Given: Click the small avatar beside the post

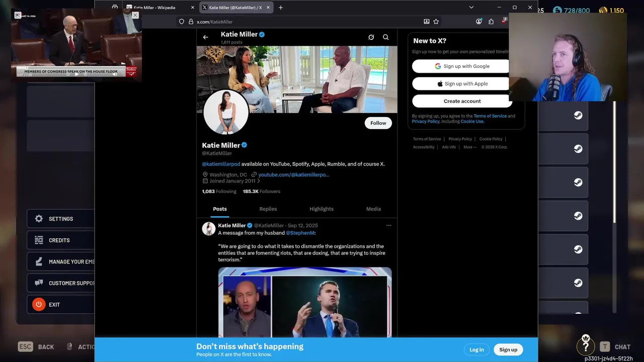Looking at the screenshot, I should pos(209,229).
